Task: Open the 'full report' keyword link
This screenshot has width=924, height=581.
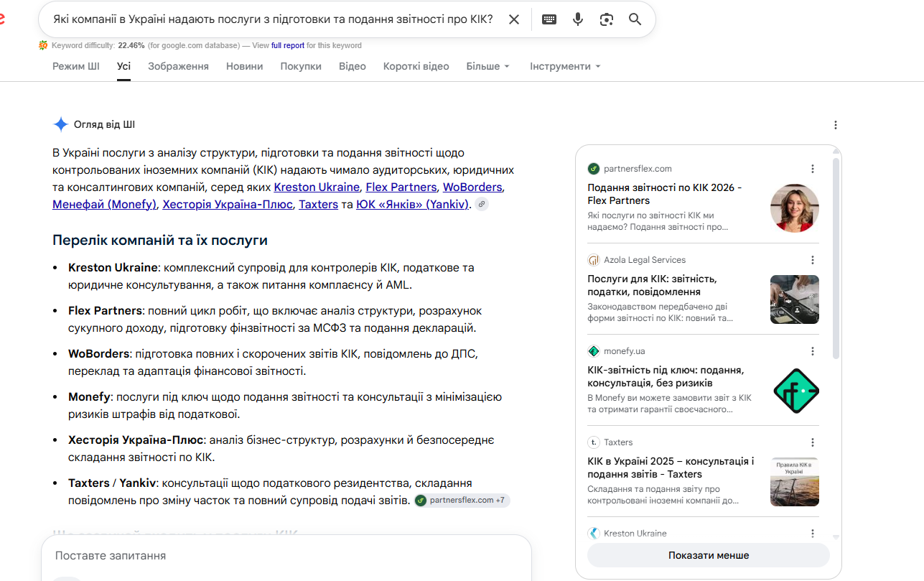Action: coord(288,45)
